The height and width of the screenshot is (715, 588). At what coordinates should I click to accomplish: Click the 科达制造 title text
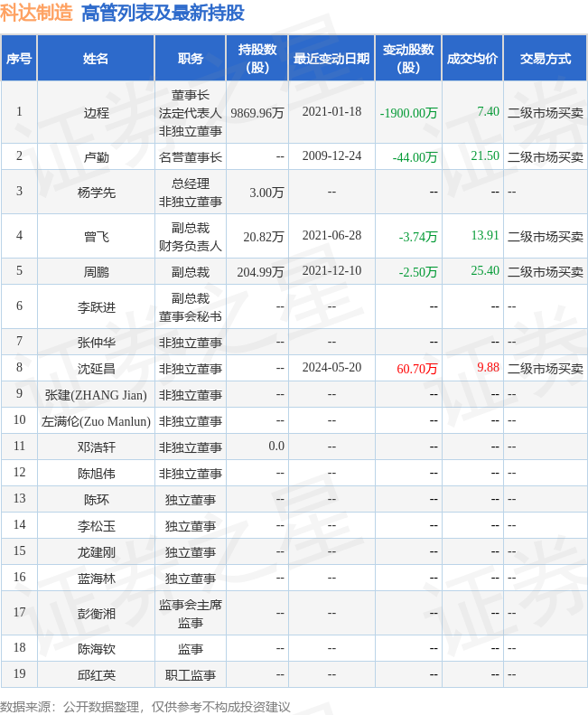tap(36, 13)
